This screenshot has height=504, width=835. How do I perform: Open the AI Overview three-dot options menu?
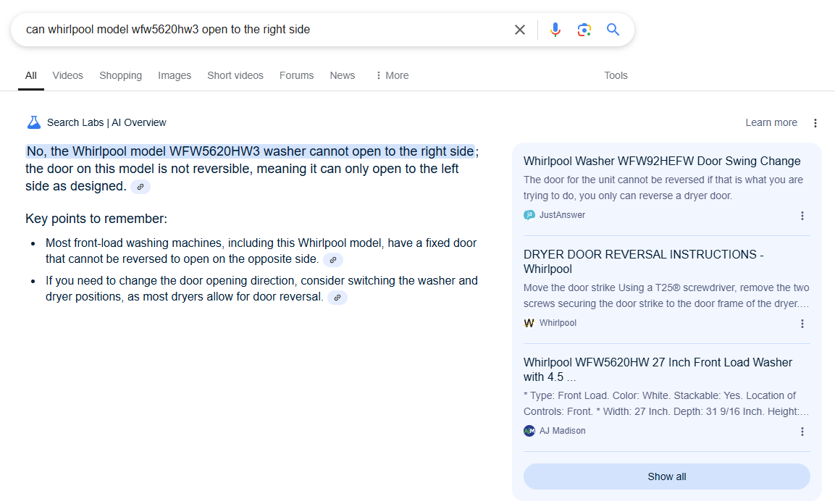[x=815, y=123]
